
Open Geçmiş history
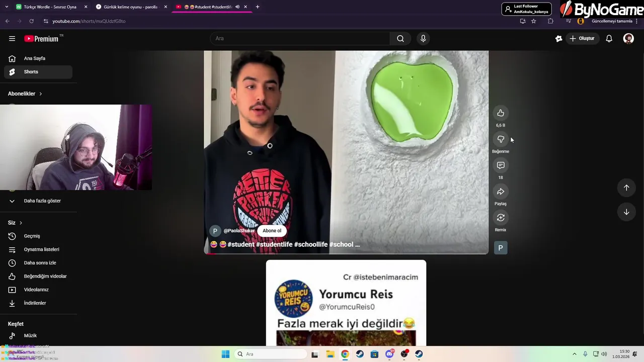coord(38,236)
